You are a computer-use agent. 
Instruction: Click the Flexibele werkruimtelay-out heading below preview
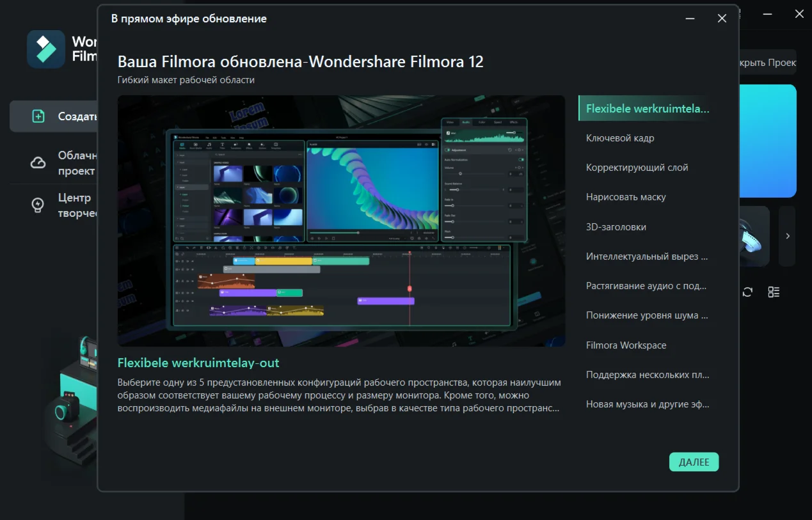(198, 363)
